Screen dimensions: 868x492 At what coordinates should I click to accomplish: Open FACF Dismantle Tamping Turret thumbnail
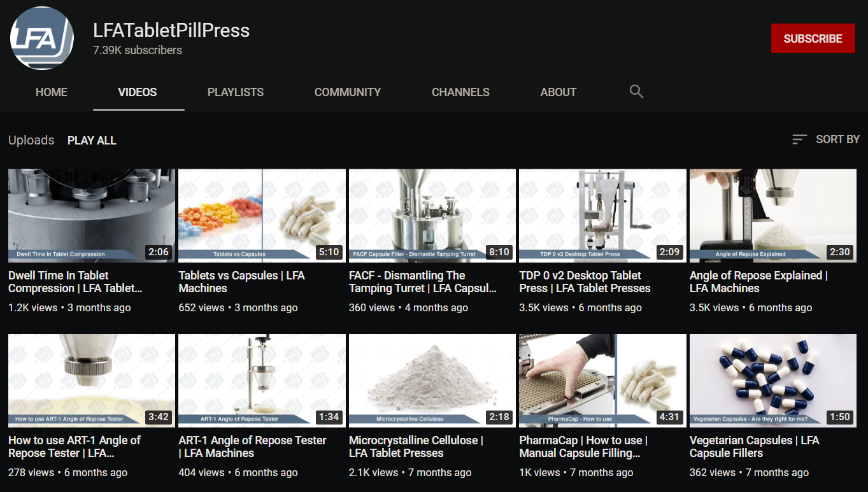tap(432, 216)
